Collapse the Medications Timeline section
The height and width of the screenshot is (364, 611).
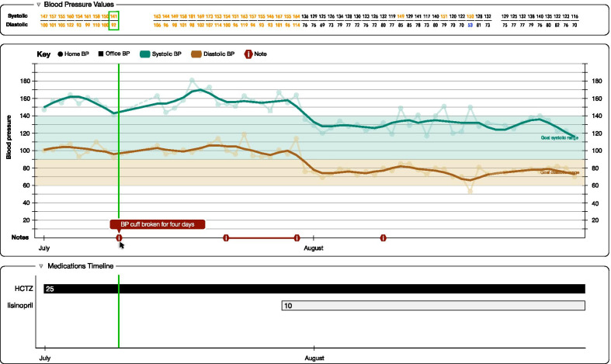(x=42, y=265)
